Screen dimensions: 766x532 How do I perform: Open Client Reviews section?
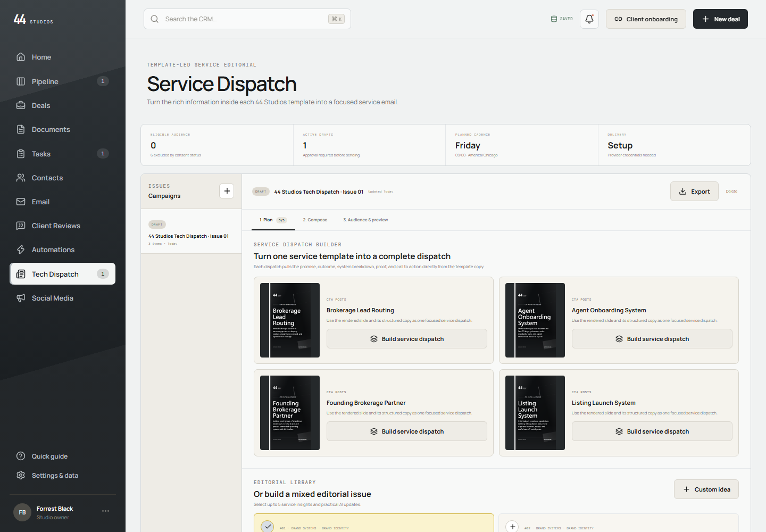[x=62, y=226]
